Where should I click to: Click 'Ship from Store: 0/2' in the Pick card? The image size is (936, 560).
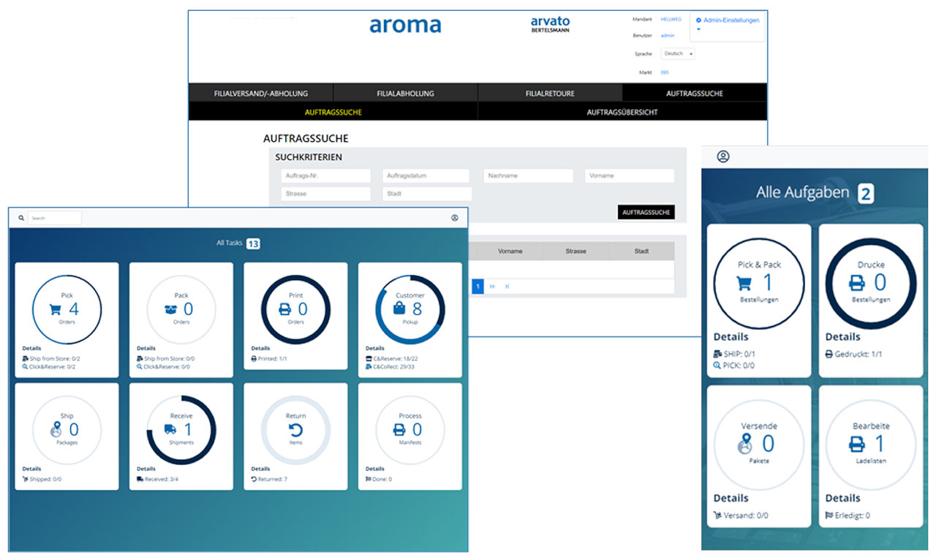55,359
